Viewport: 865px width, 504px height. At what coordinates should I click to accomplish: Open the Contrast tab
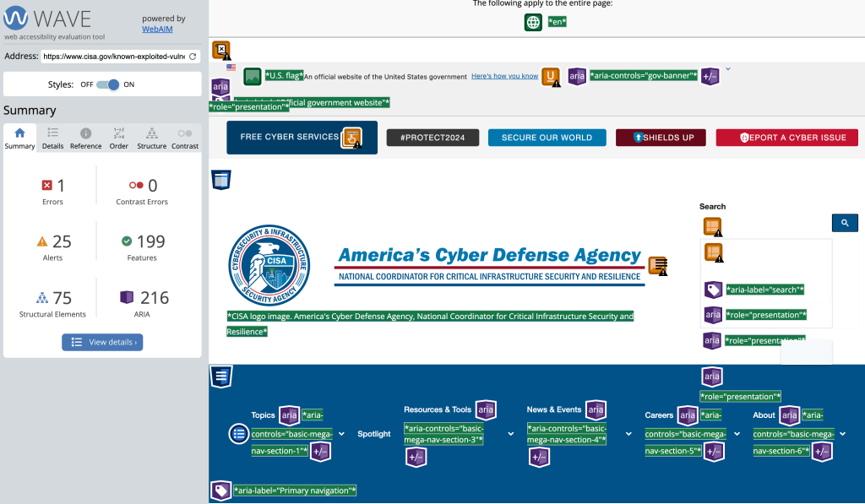(185, 138)
